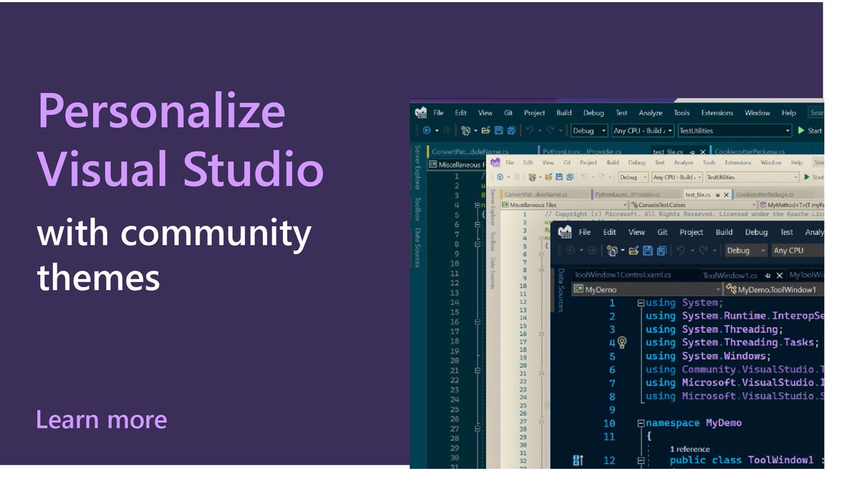Click the lightbulb quick actions icon at line 4

[x=622, y=342]
